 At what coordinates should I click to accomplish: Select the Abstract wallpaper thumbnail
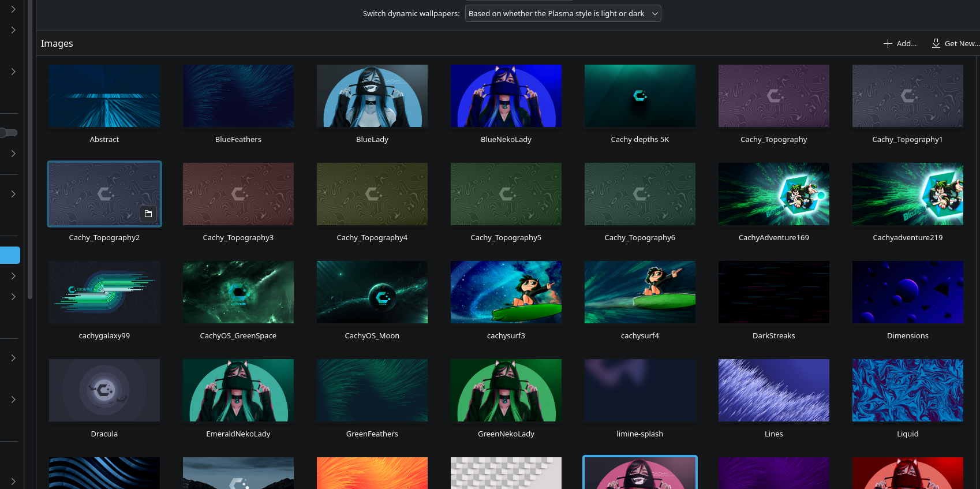click(104, 96)
